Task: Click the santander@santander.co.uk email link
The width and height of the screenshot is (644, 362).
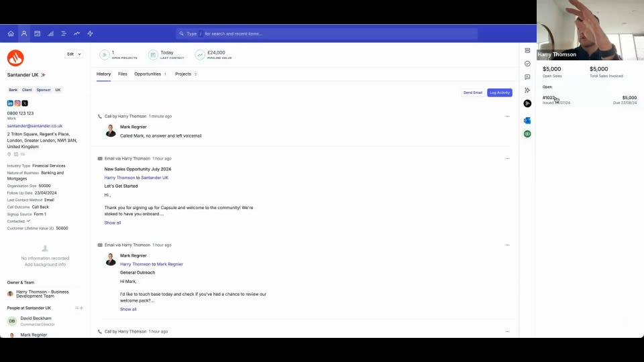Action: click(x=34, y=126)
